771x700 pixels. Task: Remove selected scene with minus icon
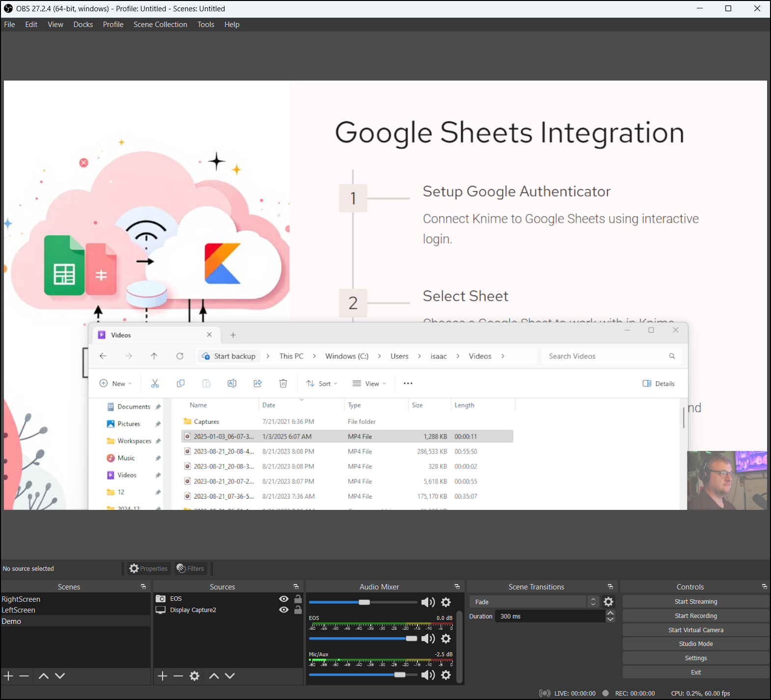24,676
